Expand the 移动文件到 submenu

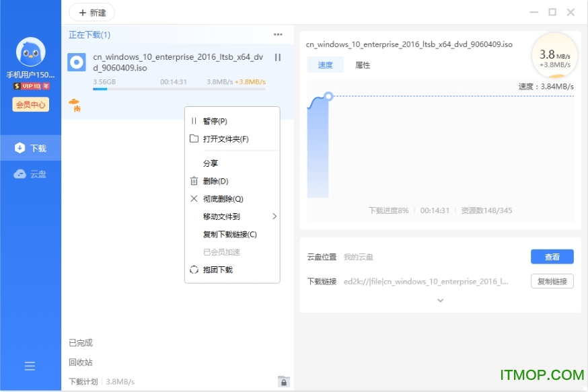coord(221,217)
